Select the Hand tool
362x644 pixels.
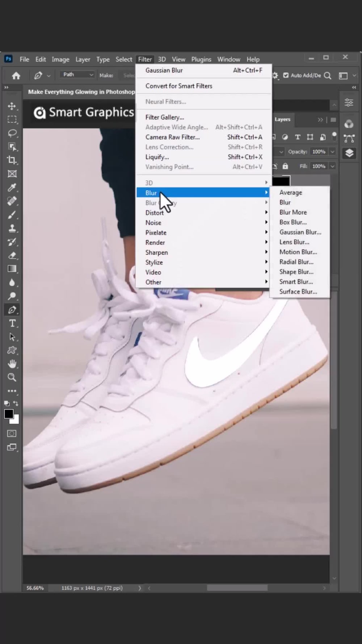click(12, 364)
